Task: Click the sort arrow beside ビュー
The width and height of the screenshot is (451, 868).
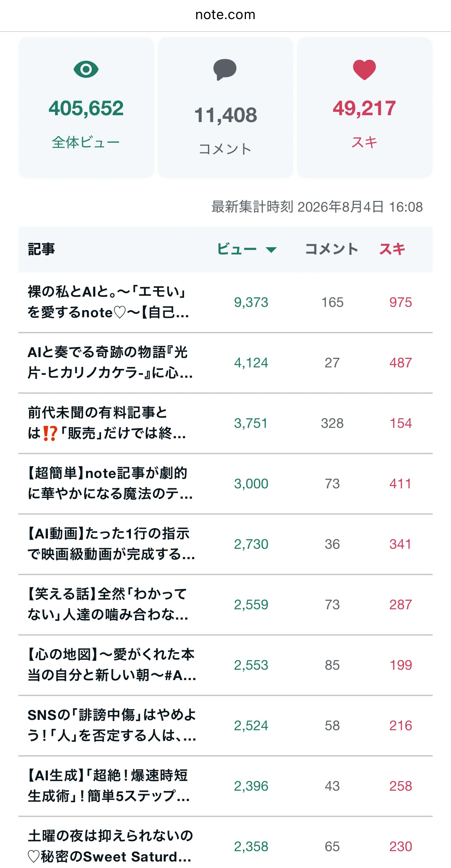Action: (x=271, y=250)
